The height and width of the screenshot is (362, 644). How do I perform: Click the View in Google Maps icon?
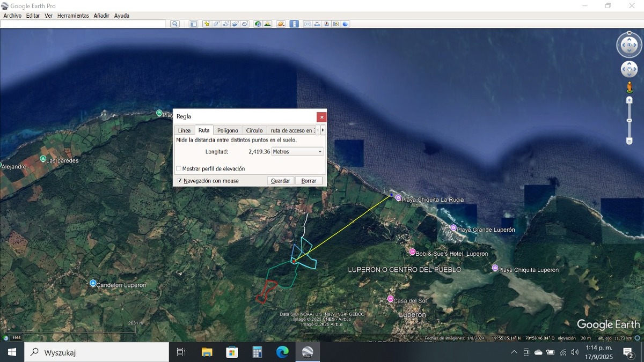(335, 24)
